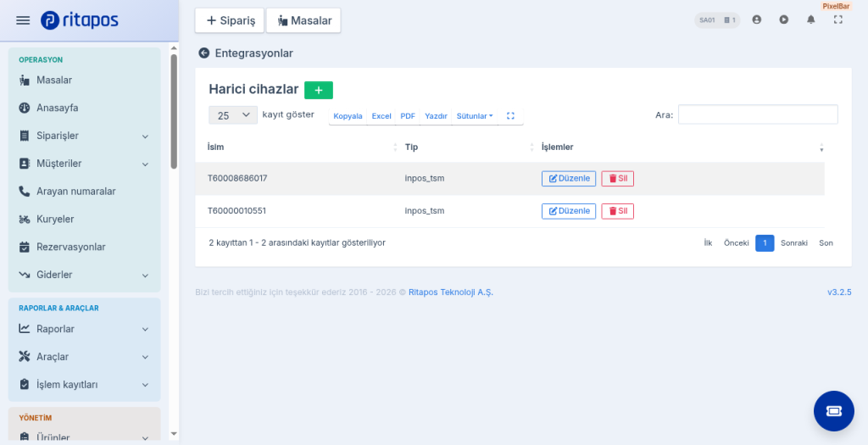Expand the Araçlar submenu chevron
This screenshot has height=445, width=868.
pos(145,357)
